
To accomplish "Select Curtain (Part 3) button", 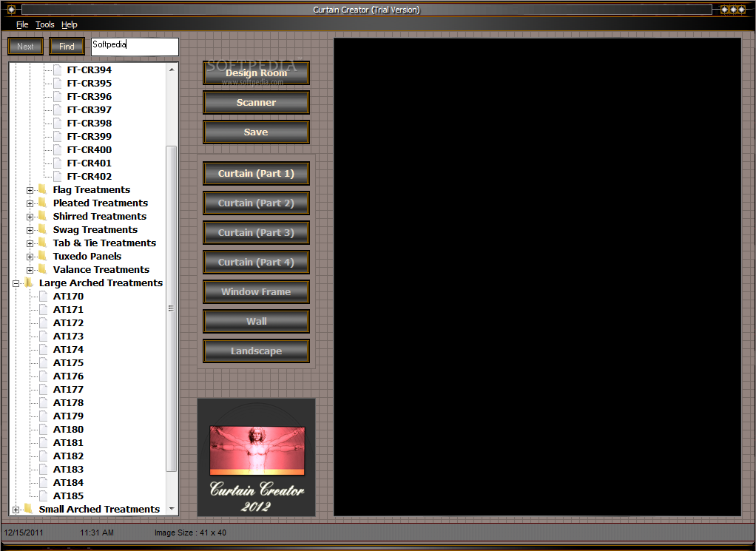I will [x=256, y=233].
